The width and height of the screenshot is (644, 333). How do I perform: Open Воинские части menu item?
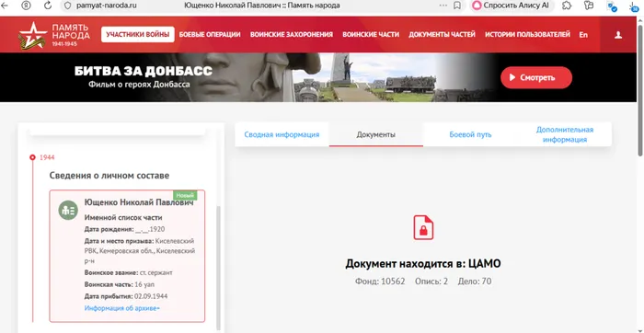tap(371, 35)
